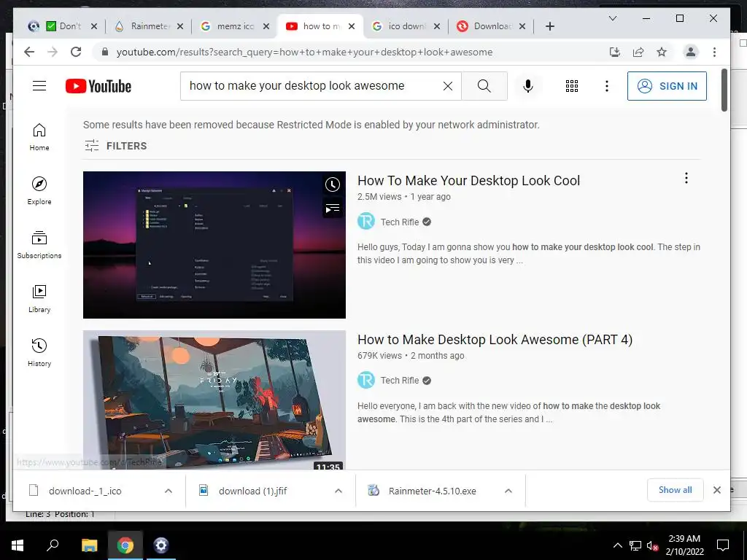Close the downloads bar
The height and width of the screenshot is (560, 747).
[x=716, y=490]
